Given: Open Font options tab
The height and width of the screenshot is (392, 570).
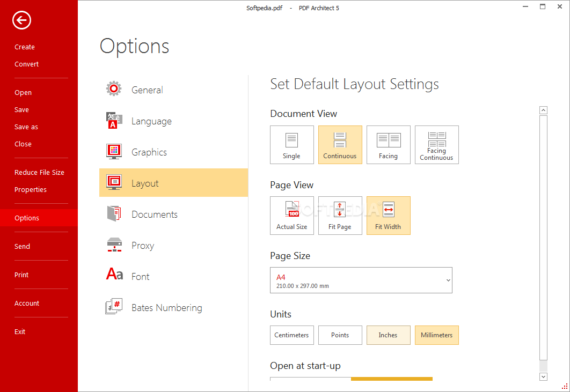Looking at the screenshot, I should (173, 276).
